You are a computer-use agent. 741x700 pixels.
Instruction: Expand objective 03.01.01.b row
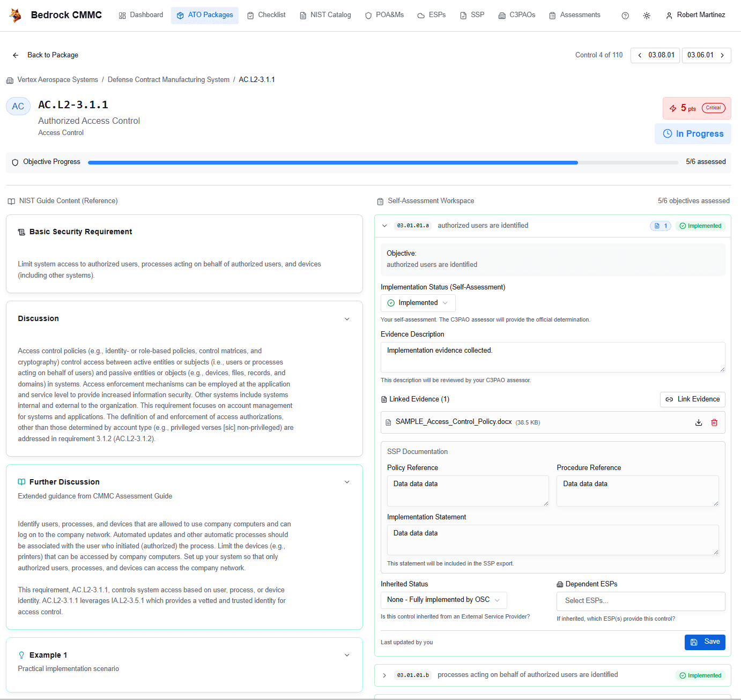(x=384, y=675)
